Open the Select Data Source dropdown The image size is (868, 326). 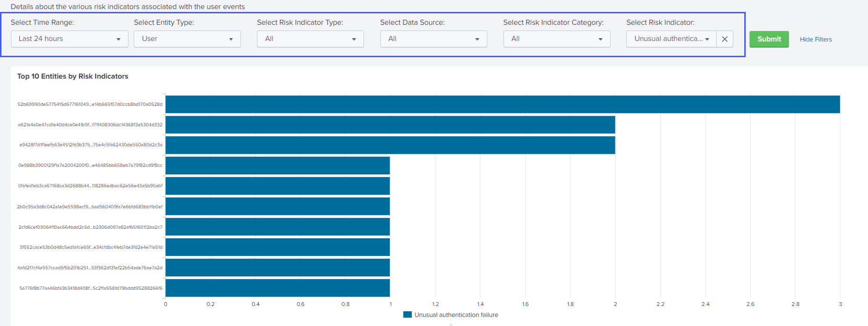click(433, 39)
